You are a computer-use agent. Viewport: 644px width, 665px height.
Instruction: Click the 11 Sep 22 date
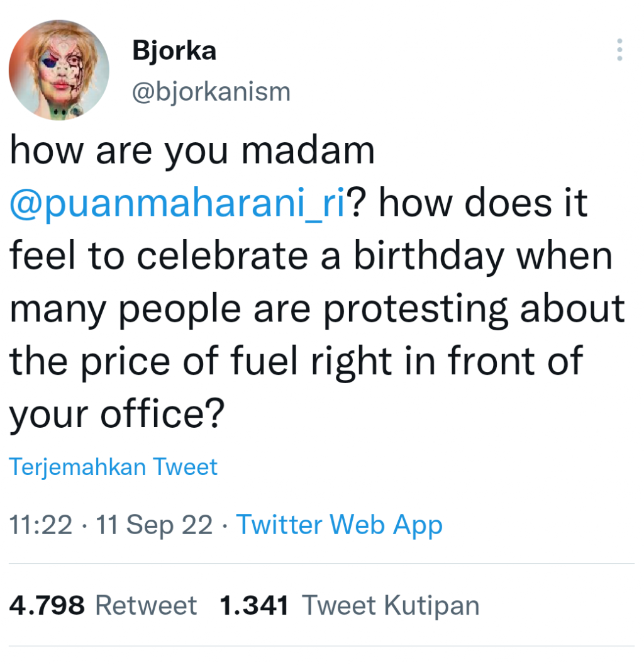154,525
